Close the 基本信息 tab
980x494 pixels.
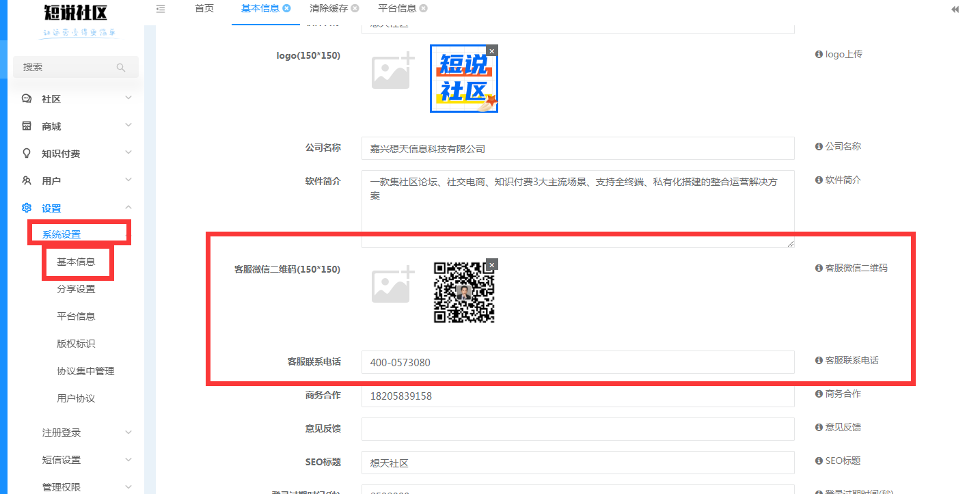tap(286, 9)
